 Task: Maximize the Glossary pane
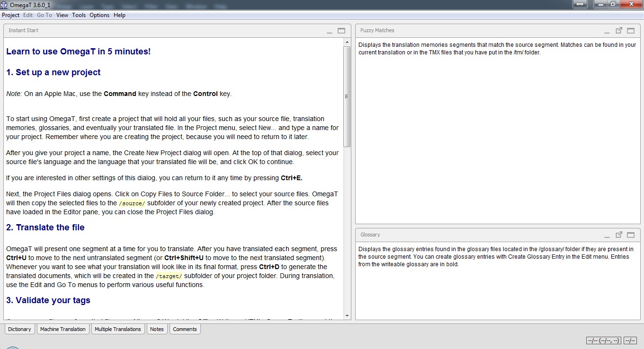pyautogui.click(x=631, y=235)
